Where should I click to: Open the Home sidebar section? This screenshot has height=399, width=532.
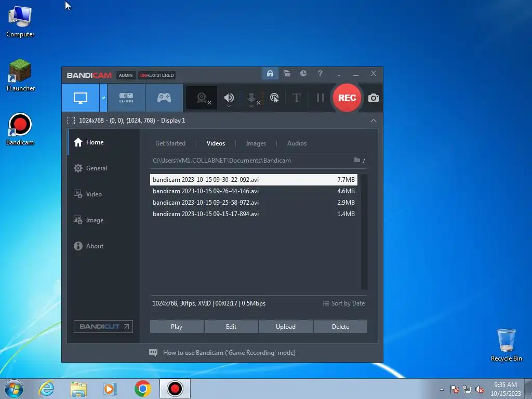(104, 142)
